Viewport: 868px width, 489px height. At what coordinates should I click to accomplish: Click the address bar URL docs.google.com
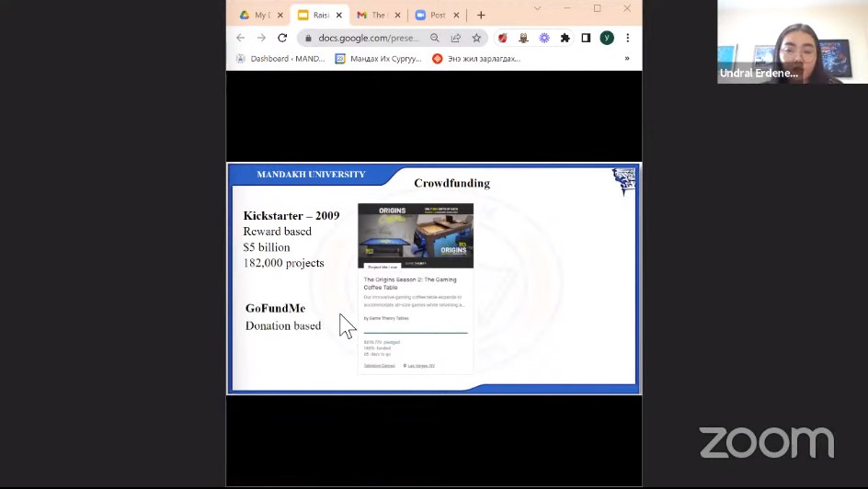[369, 38]
